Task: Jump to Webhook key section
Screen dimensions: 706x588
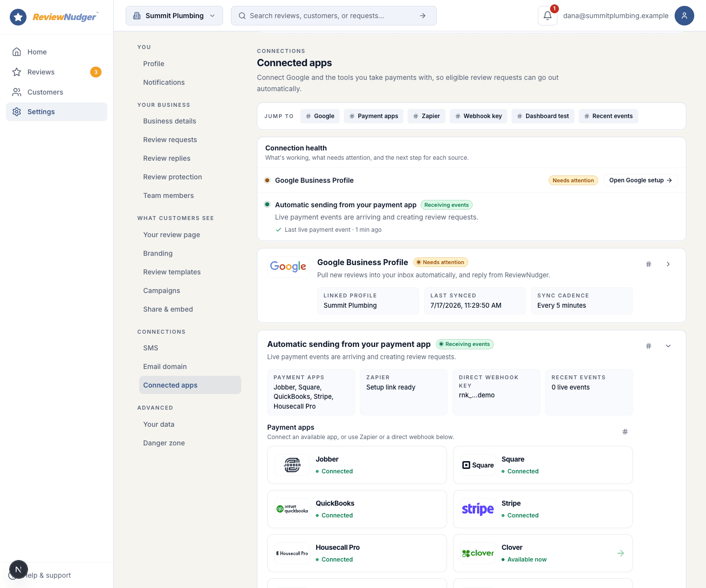Action: coord(479,116)
